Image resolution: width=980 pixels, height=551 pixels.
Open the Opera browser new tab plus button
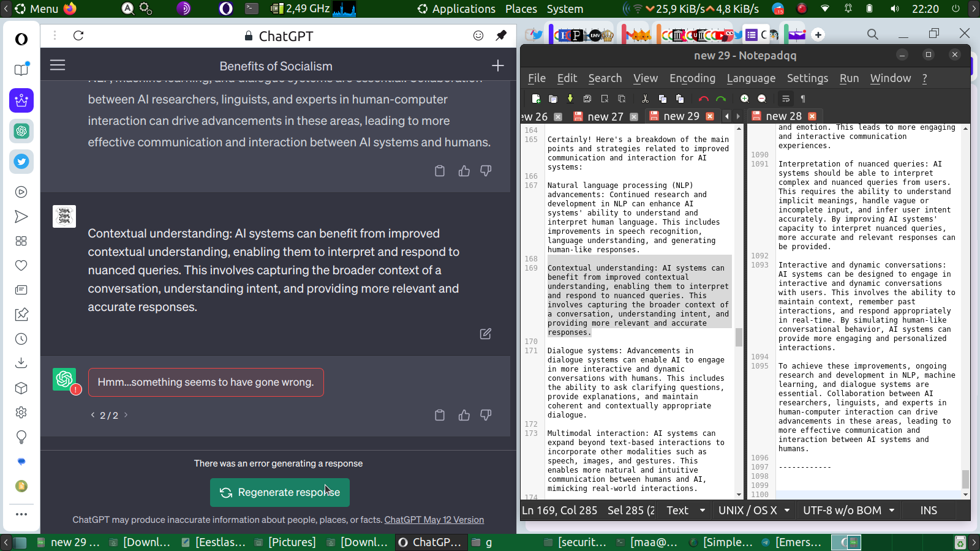[818, 35]
